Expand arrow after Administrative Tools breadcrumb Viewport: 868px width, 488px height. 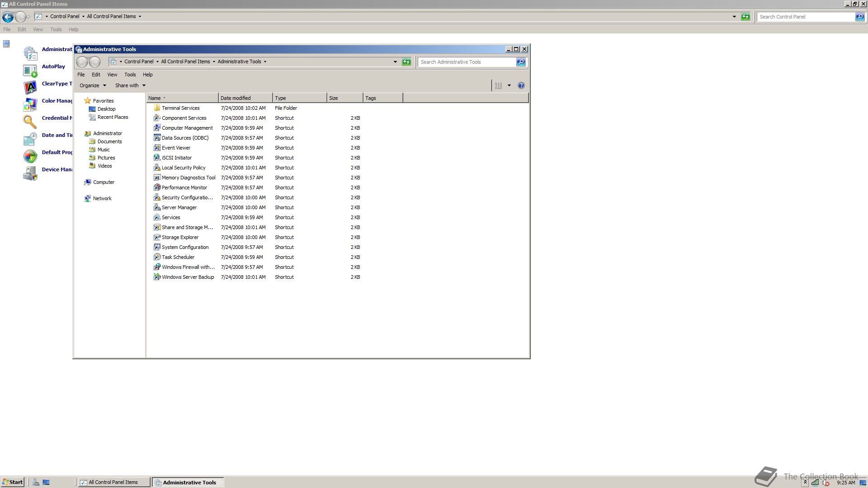[x=265, y=62]
